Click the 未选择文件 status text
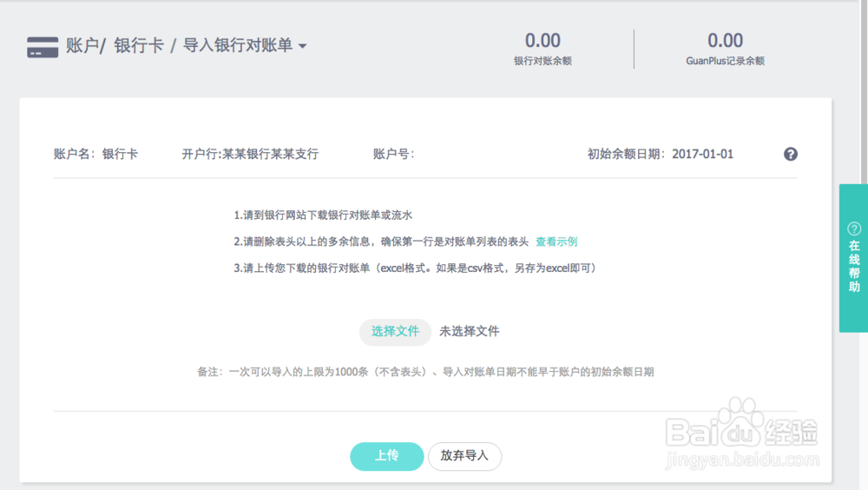Screen dimensions: 868x490 coord(469,331)
